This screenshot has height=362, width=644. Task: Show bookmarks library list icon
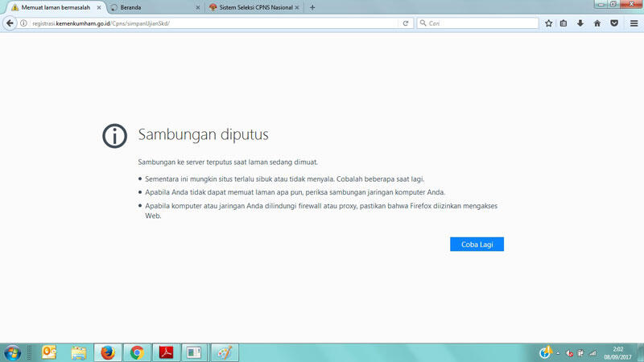[564, 23]
